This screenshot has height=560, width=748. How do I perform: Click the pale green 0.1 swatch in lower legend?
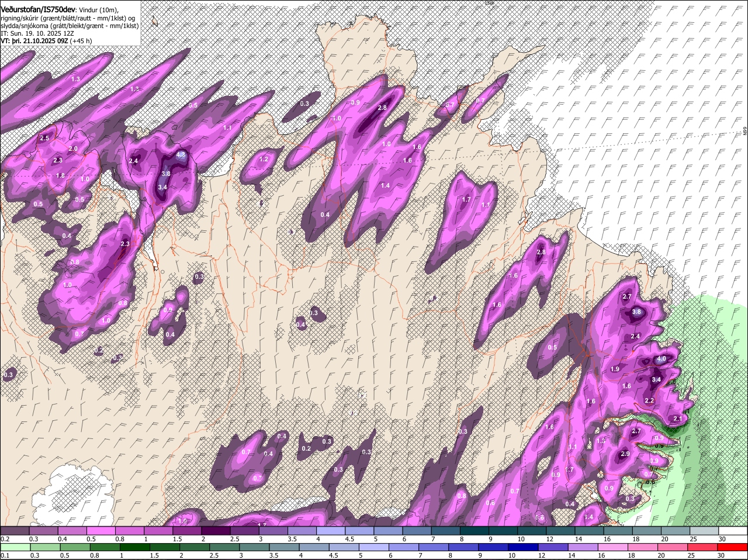tap(15, 547)
